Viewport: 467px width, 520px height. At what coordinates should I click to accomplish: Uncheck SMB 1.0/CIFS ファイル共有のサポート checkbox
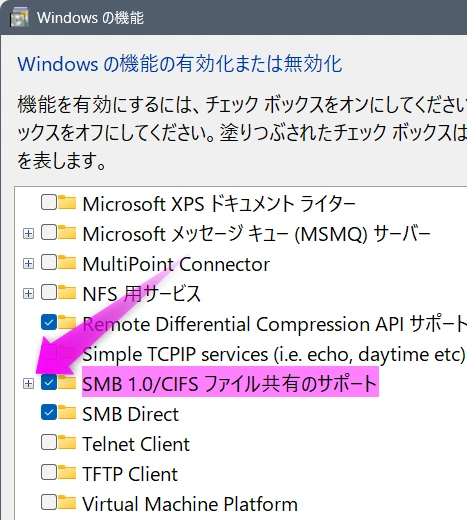(x=49, y=383)
